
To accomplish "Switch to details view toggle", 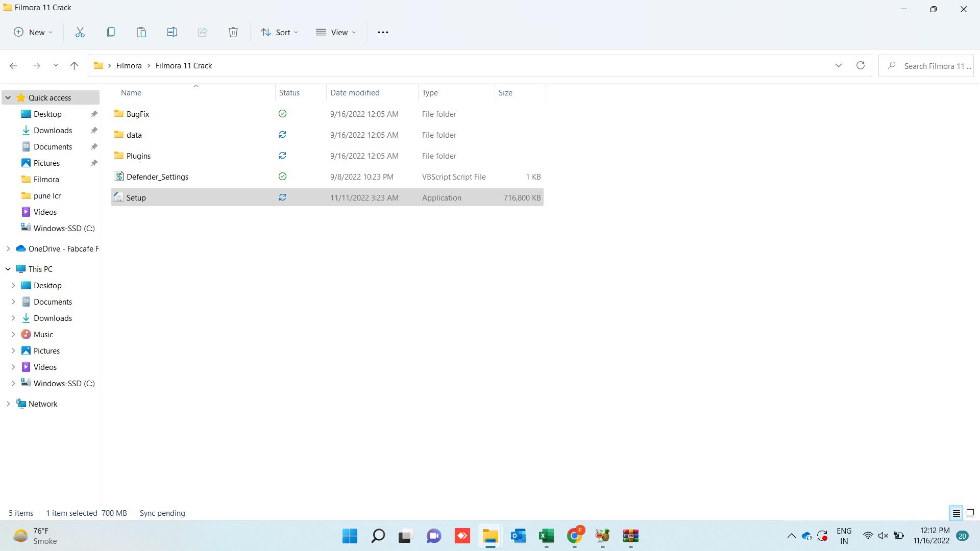I will (x=956, y=513).
